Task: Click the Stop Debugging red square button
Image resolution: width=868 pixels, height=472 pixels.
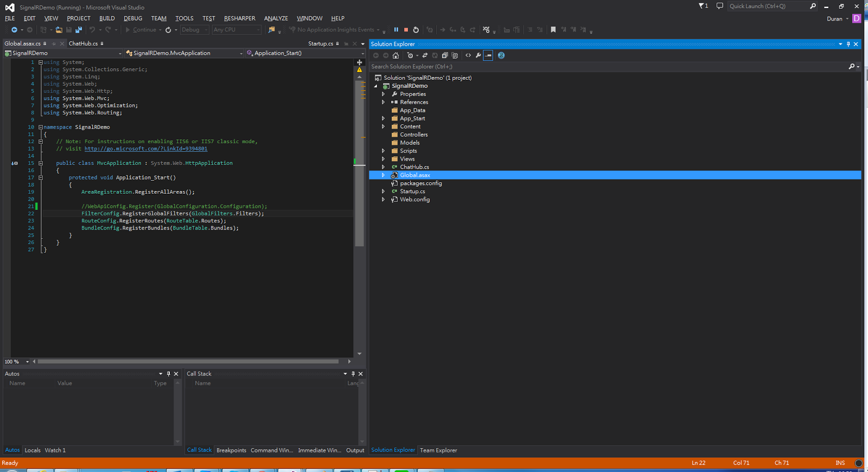Action: [x=406, y=30]
